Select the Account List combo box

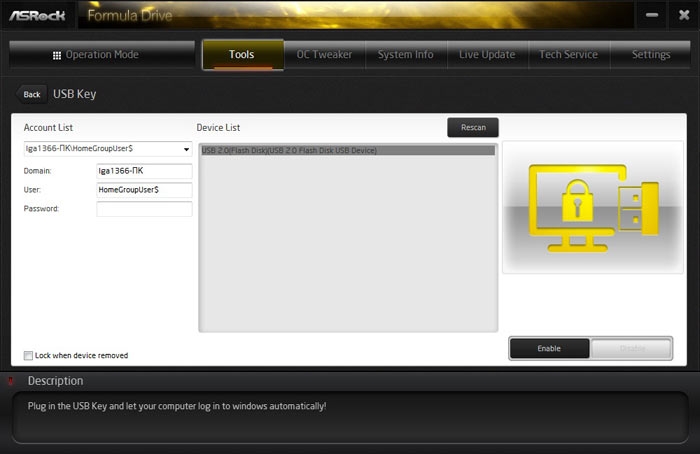(x=108, y=149)
